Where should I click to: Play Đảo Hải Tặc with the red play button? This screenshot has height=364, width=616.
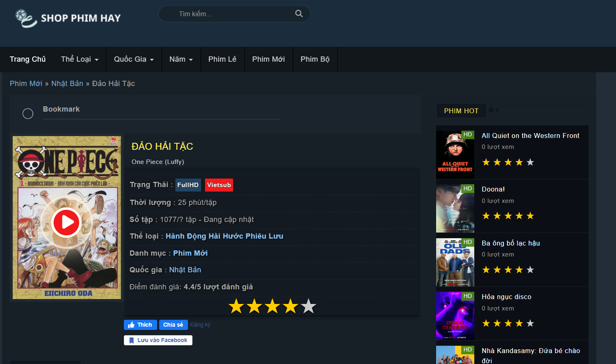click(x=66, y=222)
